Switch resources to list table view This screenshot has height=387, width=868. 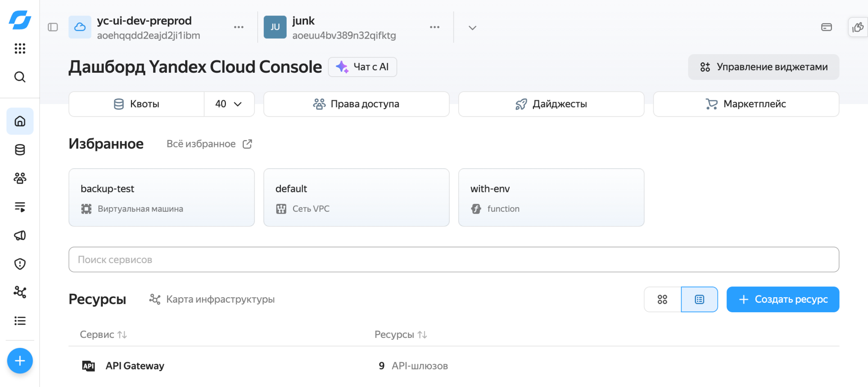coord(699,300)
